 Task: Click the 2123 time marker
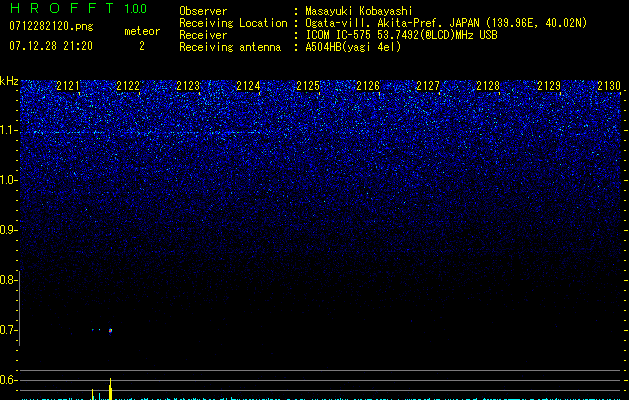(188, 86)
